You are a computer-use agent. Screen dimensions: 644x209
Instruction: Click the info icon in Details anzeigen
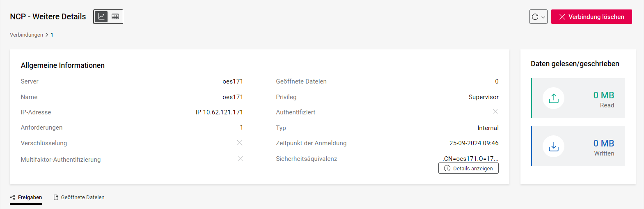point(447,168)
